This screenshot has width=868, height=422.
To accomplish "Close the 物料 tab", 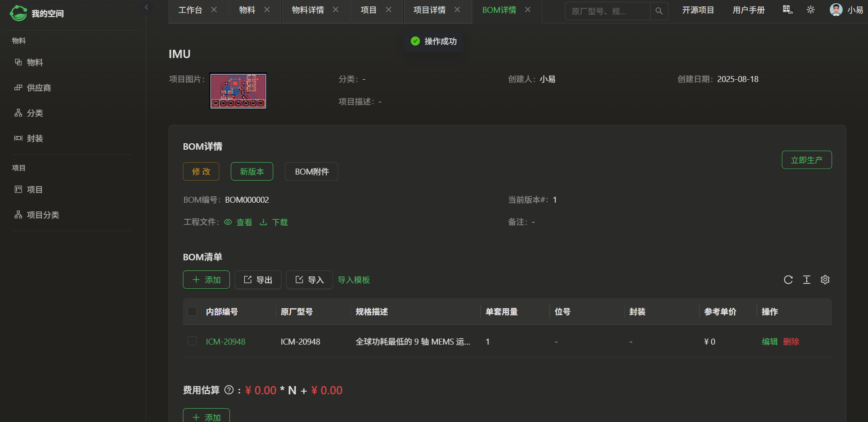I will 267,10.
